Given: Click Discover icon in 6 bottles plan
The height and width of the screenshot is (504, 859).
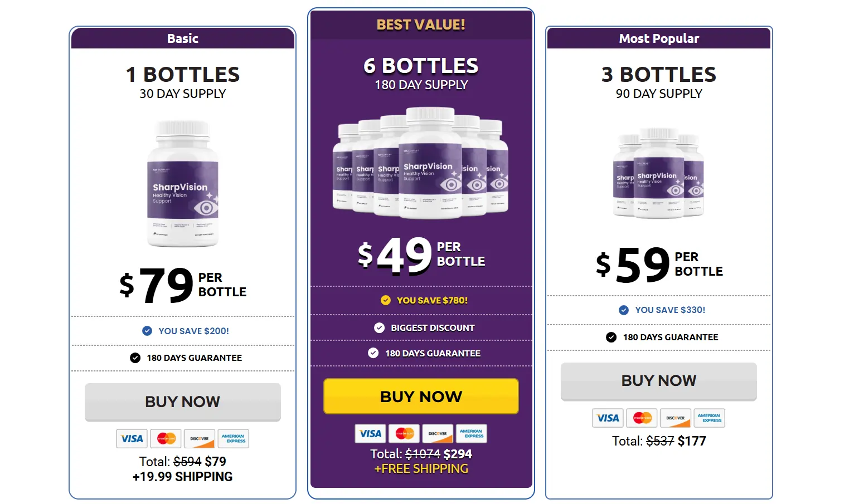Looking at the screenshot, I should point(438,434).
